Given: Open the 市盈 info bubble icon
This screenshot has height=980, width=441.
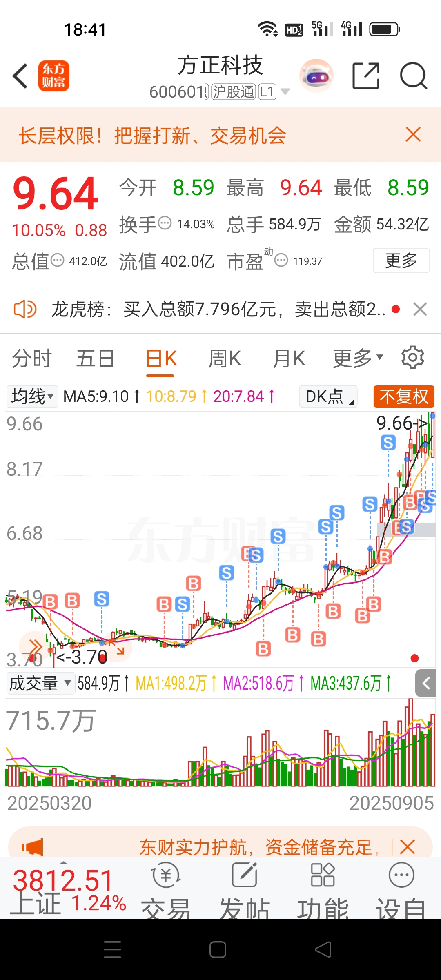Looking at the screenshot, I should [281, 260].
